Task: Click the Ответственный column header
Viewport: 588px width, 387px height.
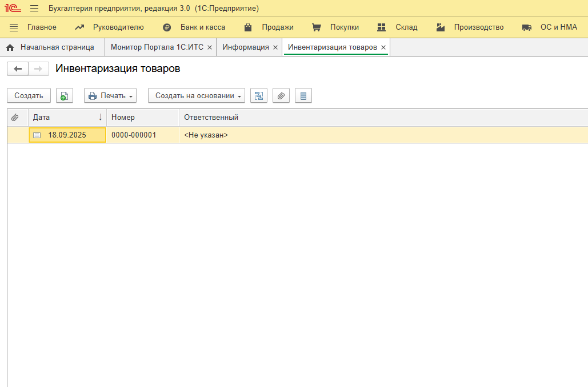Action: [x=211, y=118]
